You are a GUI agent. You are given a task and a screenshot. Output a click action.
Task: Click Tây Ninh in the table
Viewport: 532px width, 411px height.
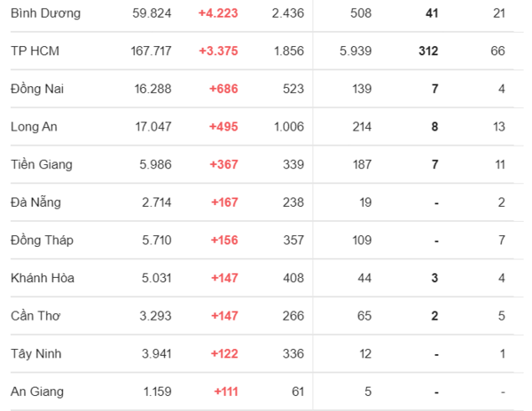tap(36, 353)
